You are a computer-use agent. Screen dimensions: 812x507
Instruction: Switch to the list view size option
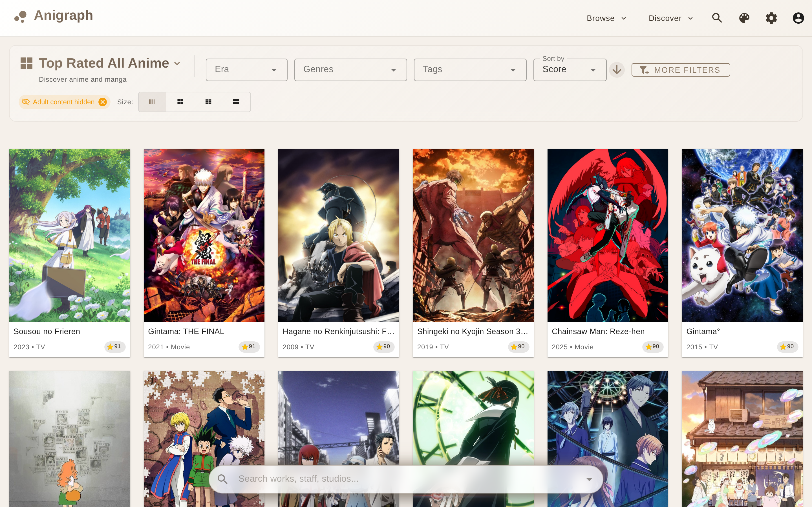[236, 102]
